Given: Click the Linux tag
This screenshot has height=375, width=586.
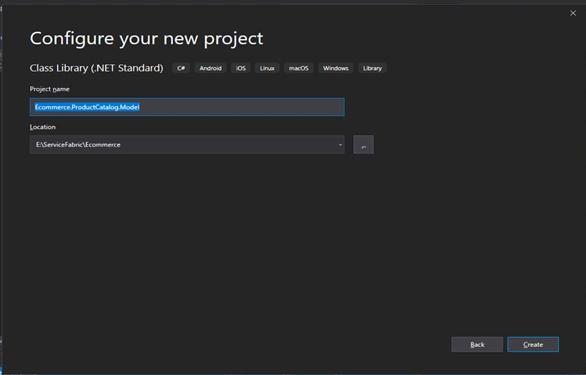Looking at the screenshot, I should 267,68.
